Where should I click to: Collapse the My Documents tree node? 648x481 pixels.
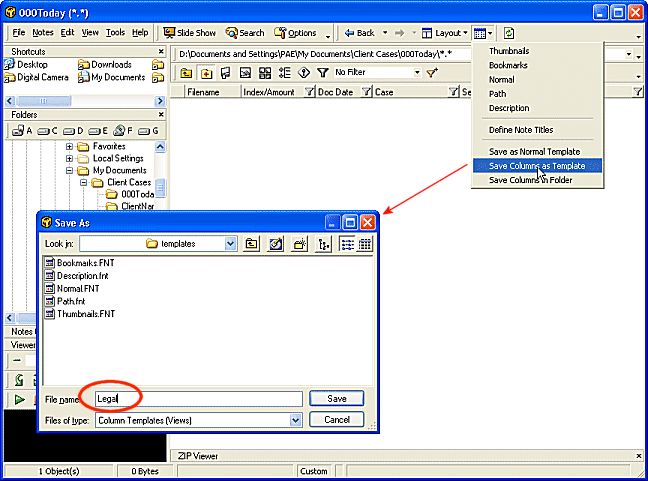click(x=69, y=170)
